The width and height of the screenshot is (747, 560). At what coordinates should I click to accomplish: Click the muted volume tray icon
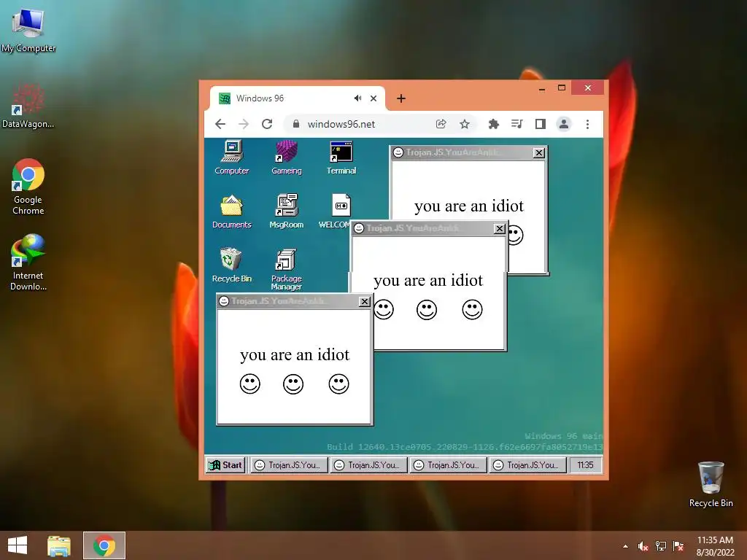pyautogui.click(x=643, y=546)
